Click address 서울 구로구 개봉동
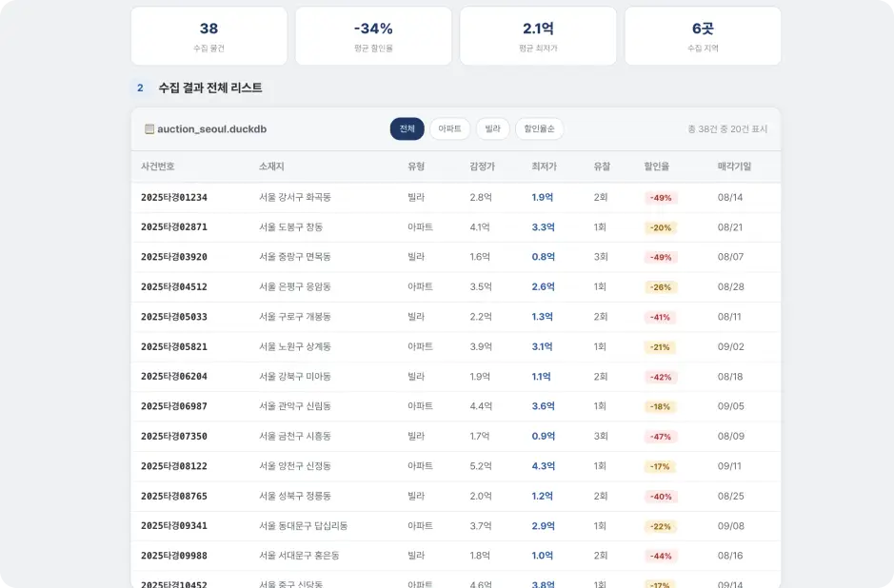This screenshot has width=894, height=588. tap(295, 316)
